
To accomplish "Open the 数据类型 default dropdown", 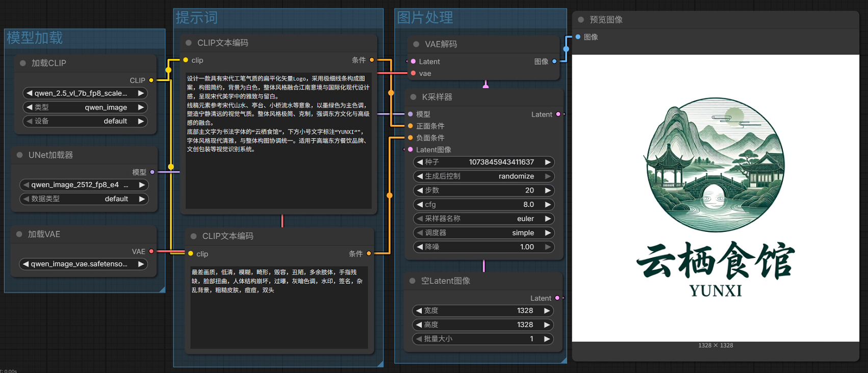I will tap(84, 199).
